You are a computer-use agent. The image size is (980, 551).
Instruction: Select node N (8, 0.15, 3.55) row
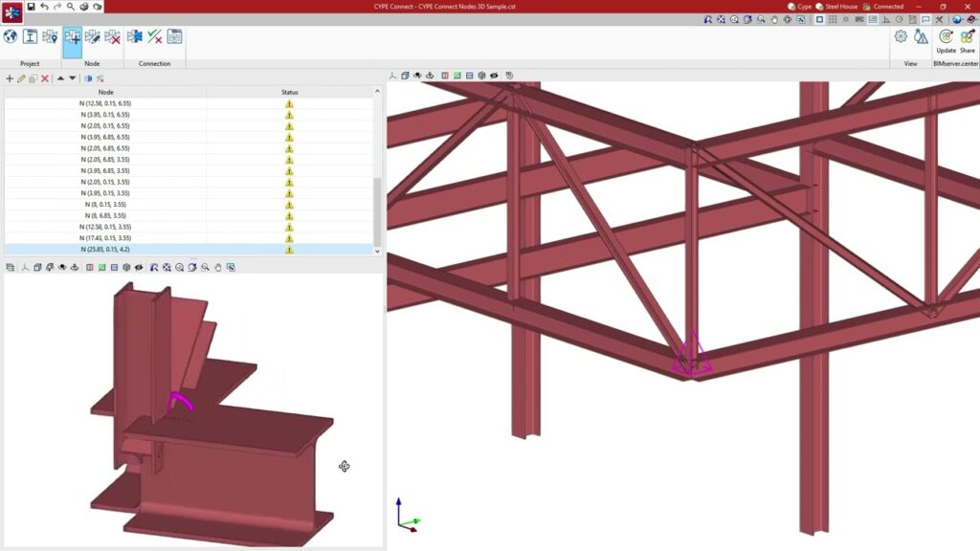point(105,205)
